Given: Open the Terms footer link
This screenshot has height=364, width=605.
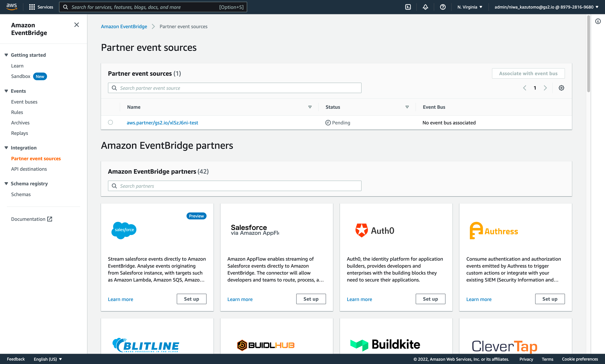Looking at the screenshot, I should pos(548,359).
